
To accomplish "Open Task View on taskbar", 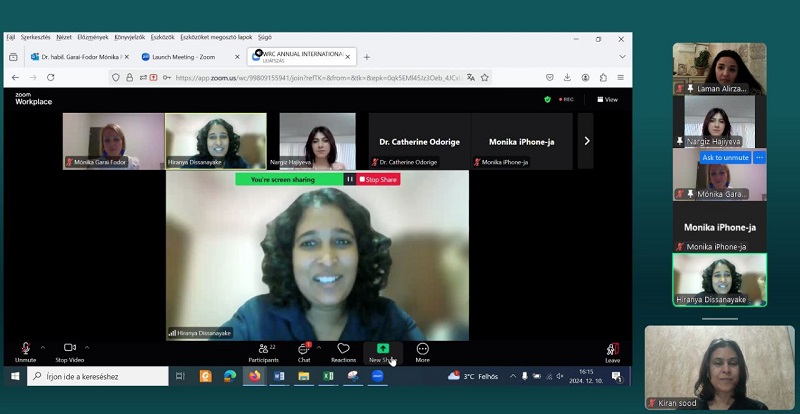I will tap(180, 376).
